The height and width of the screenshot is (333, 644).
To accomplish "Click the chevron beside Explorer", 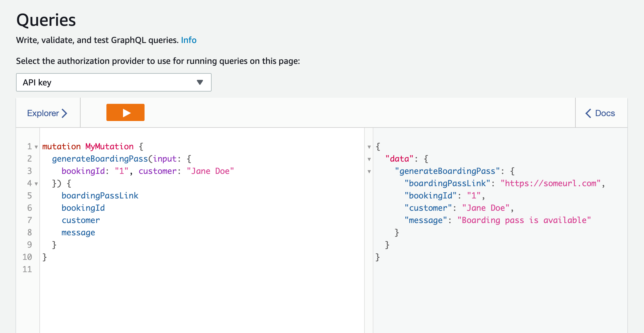I will 65,113.
